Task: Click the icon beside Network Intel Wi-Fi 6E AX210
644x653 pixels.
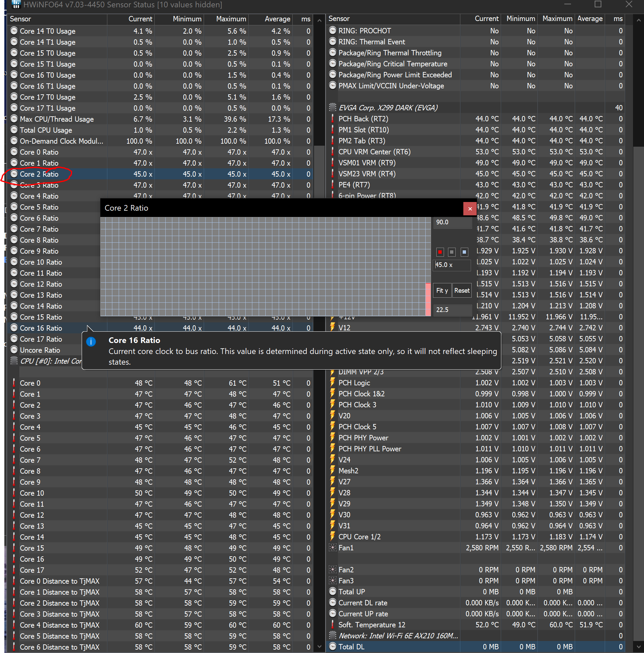Action: pyautogui.click(x=333, y=635)
